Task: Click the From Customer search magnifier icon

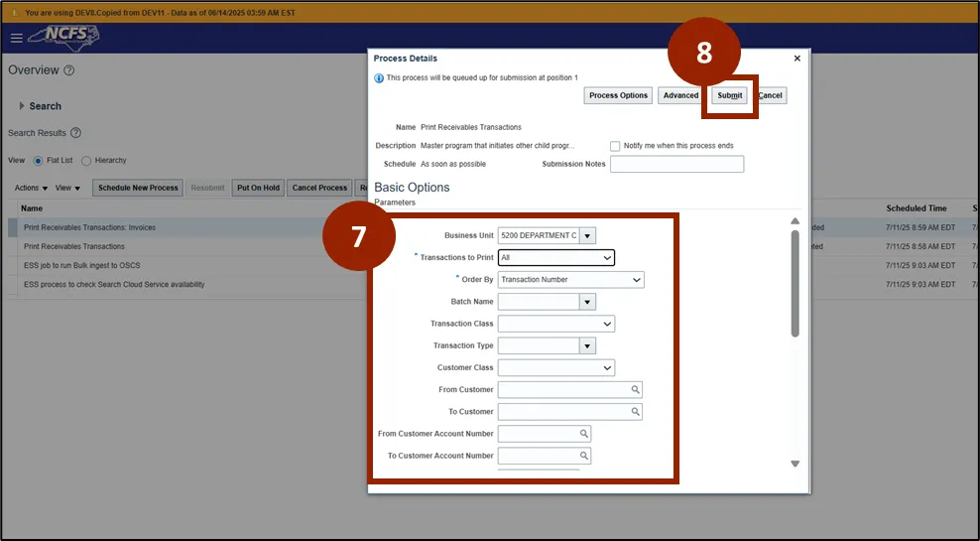Action: (636, 390)
